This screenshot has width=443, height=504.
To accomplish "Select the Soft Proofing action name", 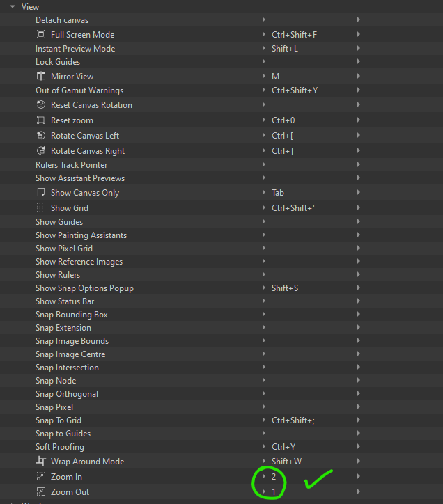I will 60,446.
